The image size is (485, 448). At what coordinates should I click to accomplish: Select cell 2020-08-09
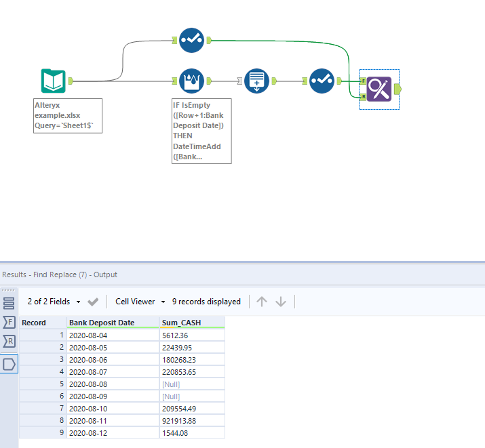pyautogui.click(x=113, y=396)
